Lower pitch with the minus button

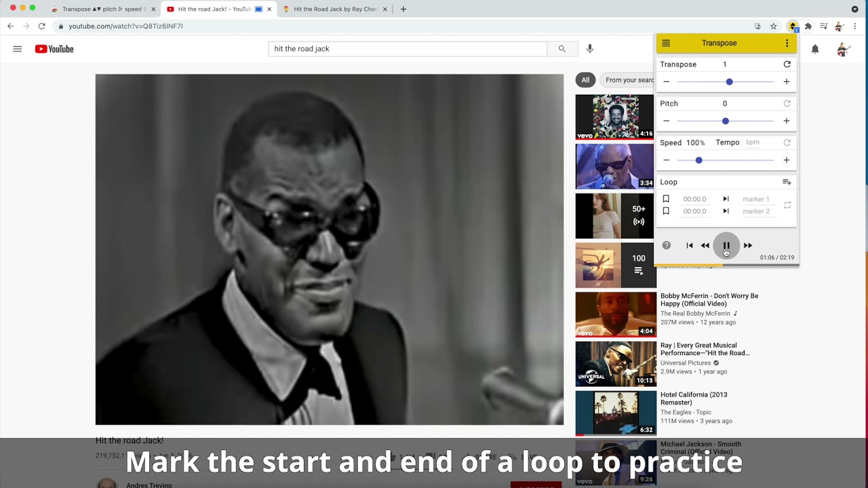(667, 121)
